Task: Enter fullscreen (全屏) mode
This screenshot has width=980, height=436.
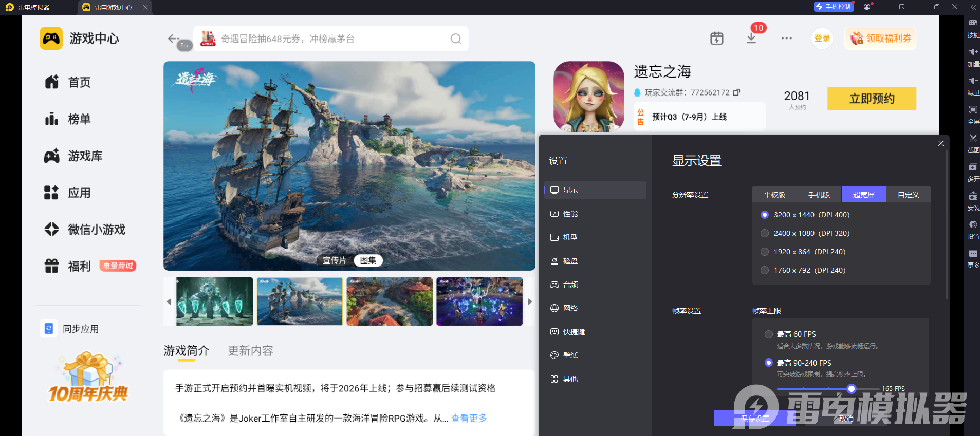Action: pyautogui.click(x=973, y=109)
